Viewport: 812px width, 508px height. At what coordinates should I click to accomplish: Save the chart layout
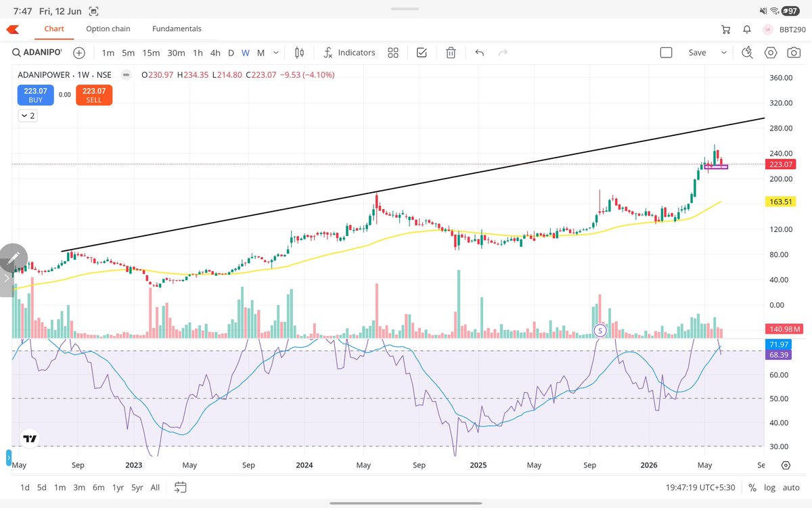point(697,53)
